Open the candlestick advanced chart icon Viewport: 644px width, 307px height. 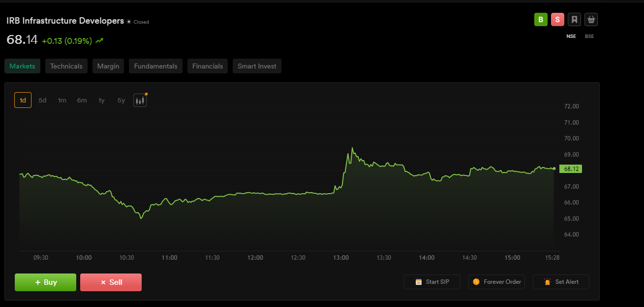(x=140, y=100)
